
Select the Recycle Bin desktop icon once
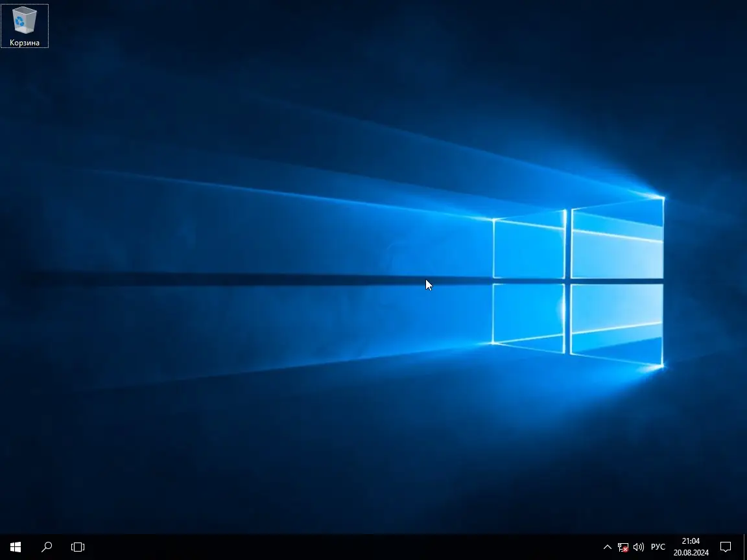pos(24,21)
